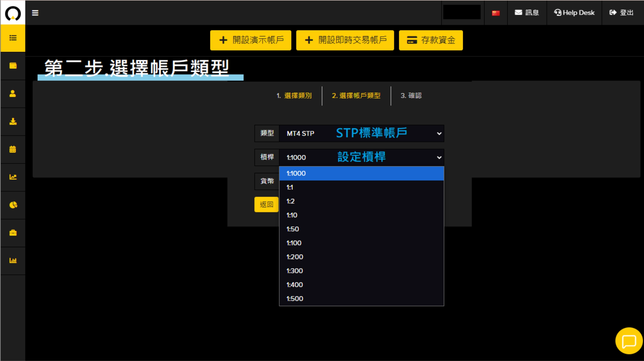Open the download icon in sidebar
644x361 pixels.
click(13, 122)
